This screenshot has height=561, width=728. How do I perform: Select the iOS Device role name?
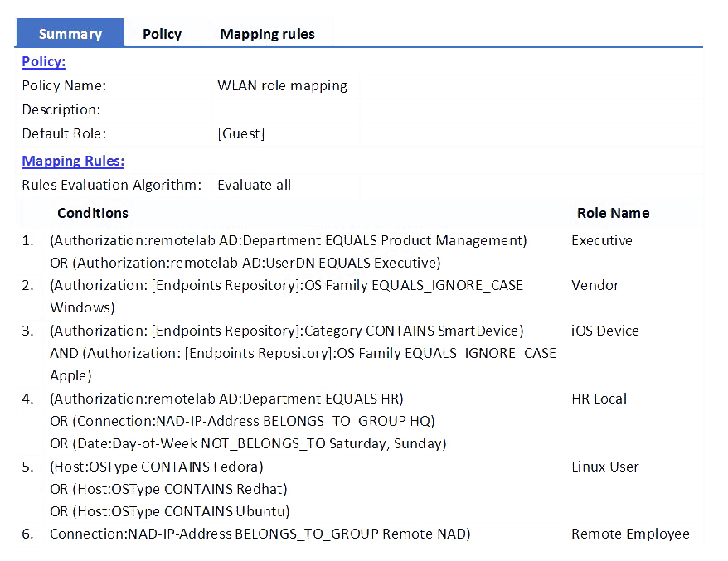tap(604, 331)
